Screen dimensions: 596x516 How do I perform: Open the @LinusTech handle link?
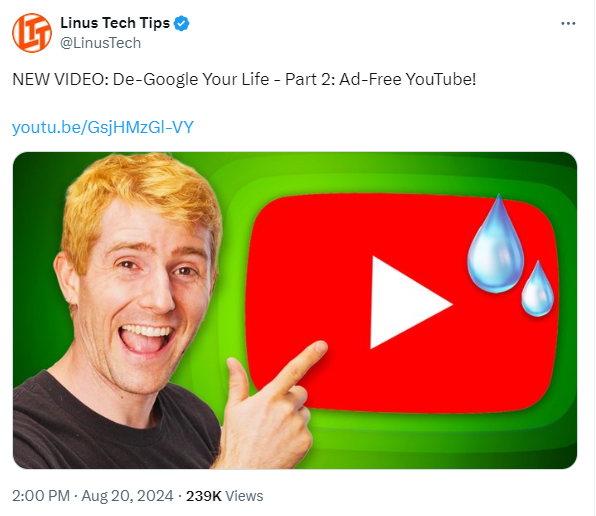[x=100, y=43]
